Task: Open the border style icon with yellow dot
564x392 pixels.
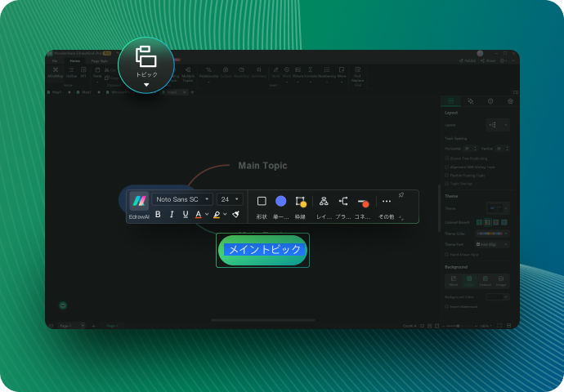Action: 301,201
